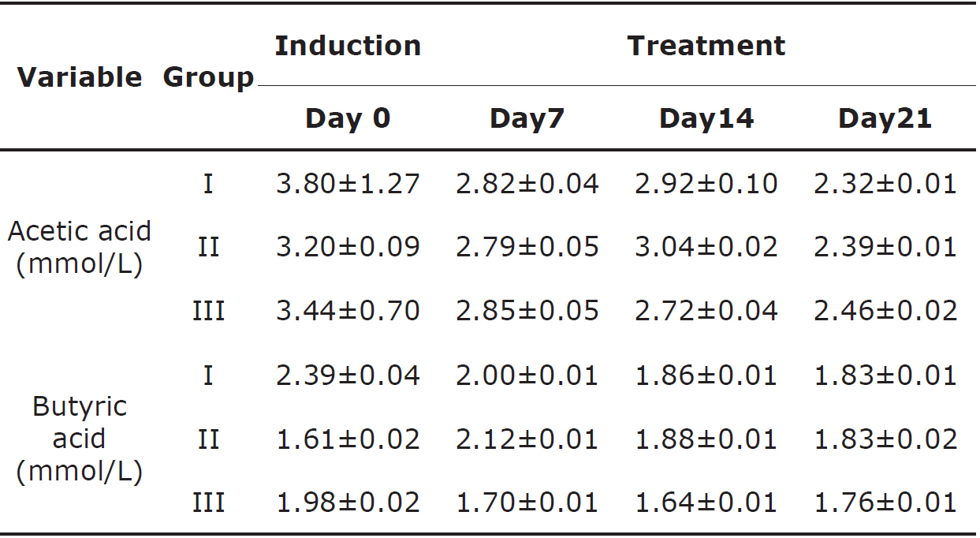
Task: Select the Acetic acid (mmol/L) row label
Action: pyautogui.click(x=80, y=248)
